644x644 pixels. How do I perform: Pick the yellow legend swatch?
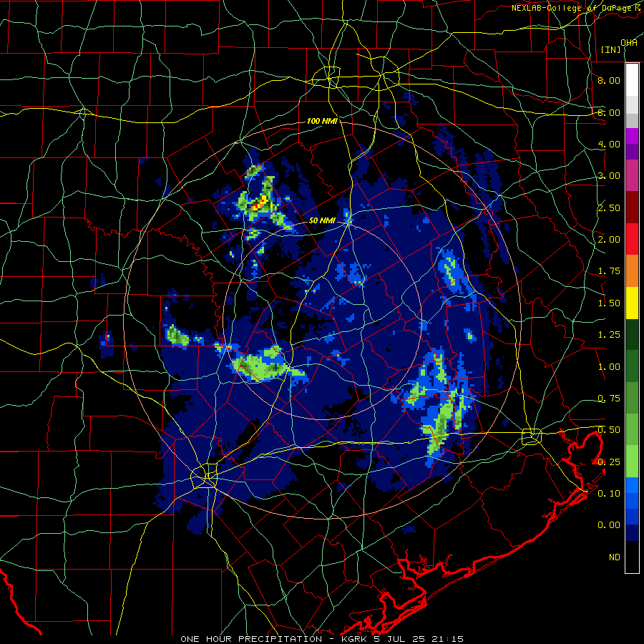(x=632, y=303)
